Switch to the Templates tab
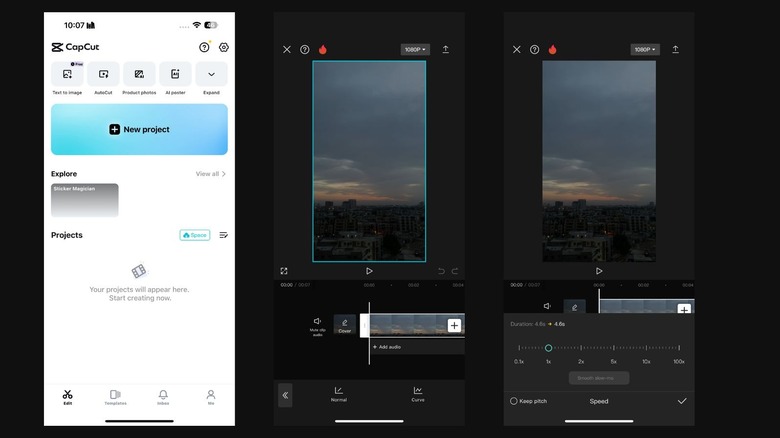 (115, 396)
